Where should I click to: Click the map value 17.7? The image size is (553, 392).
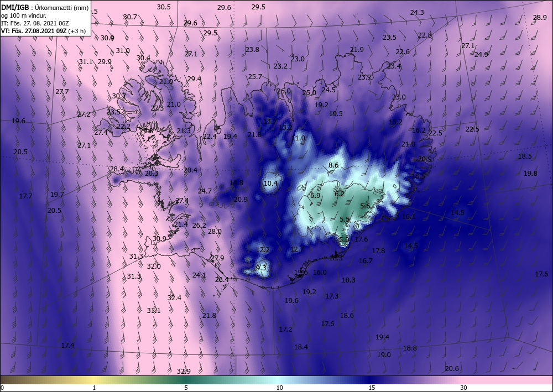coord(26,196)
